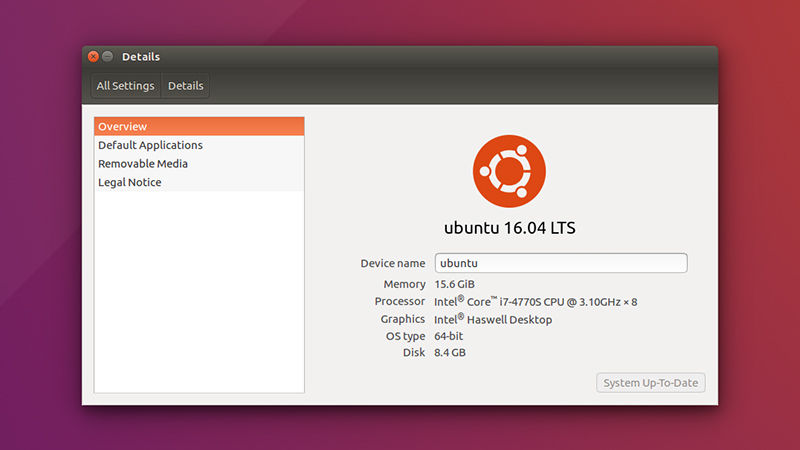Screen dimensions: 800x450
Task: Click the 64-bit OS type value
Action: [451, 336]
